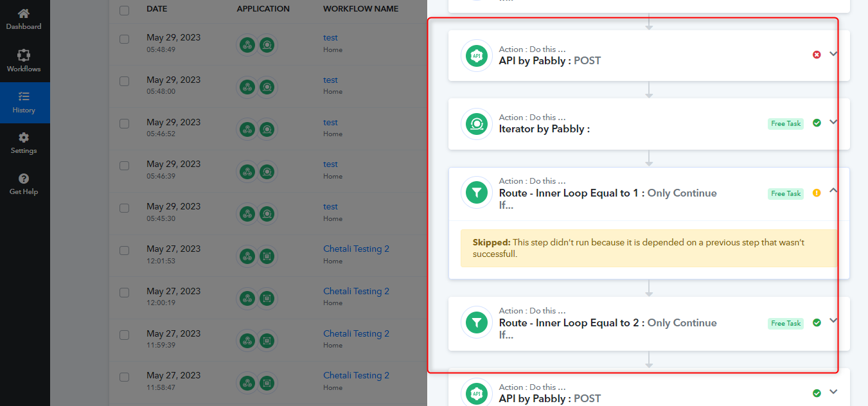Open Chetali Testing 2 workflow at 11:59:39
Screen dimensions: 868x406
click(x=356, y=333)
